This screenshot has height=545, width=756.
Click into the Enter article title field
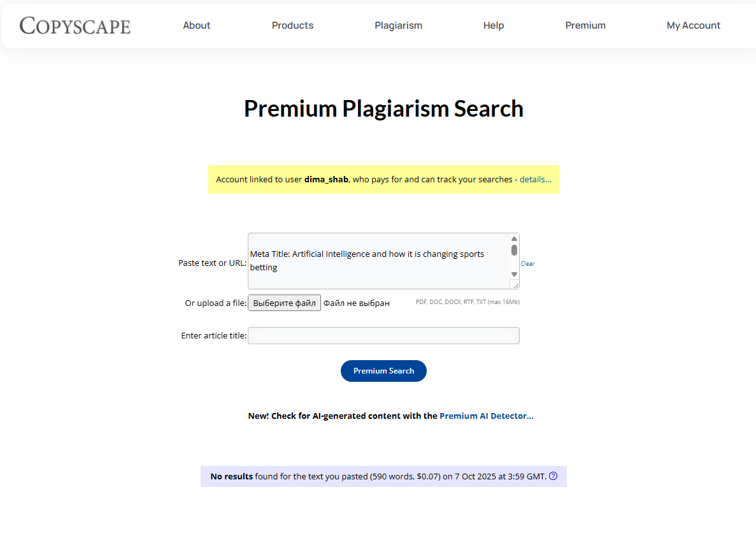[x=383, y=336]
